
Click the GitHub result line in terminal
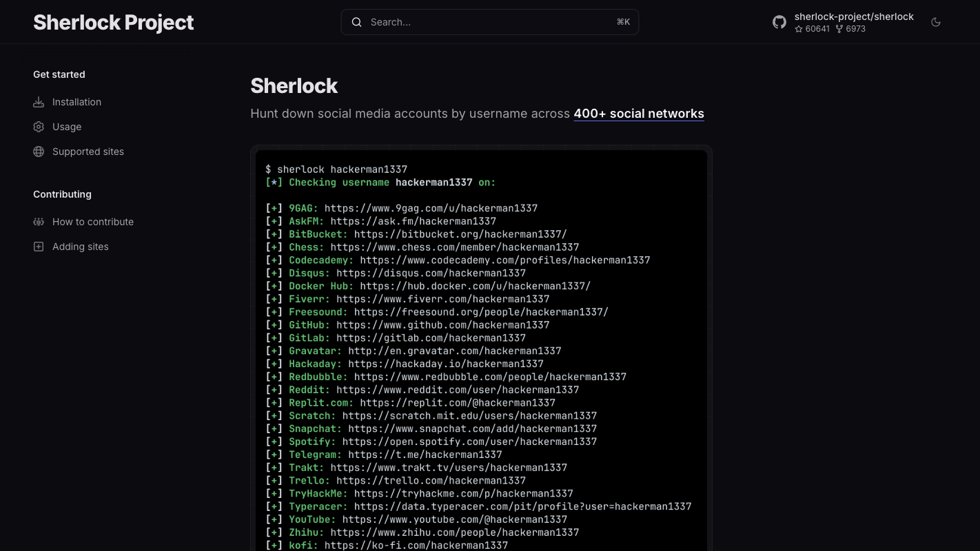[x=407, y=325]
